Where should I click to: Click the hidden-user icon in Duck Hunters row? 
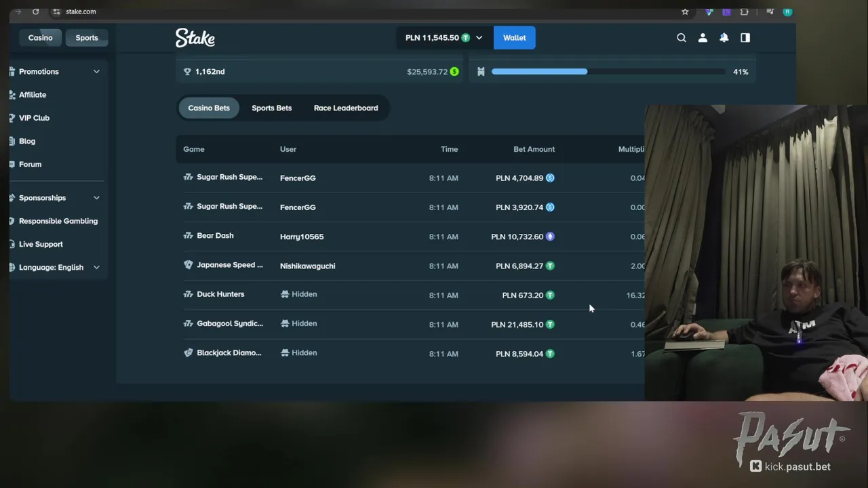point(285,294)
